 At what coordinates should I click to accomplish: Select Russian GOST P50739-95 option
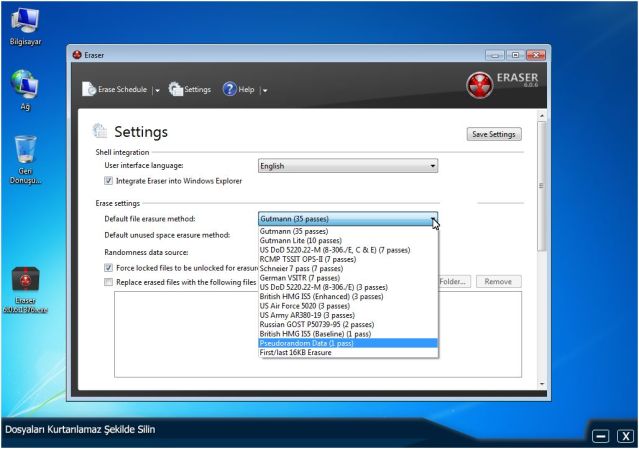348,324
